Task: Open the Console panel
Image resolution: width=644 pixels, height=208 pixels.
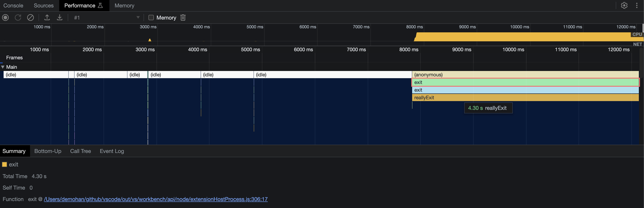Action: (x=13, y=5)
